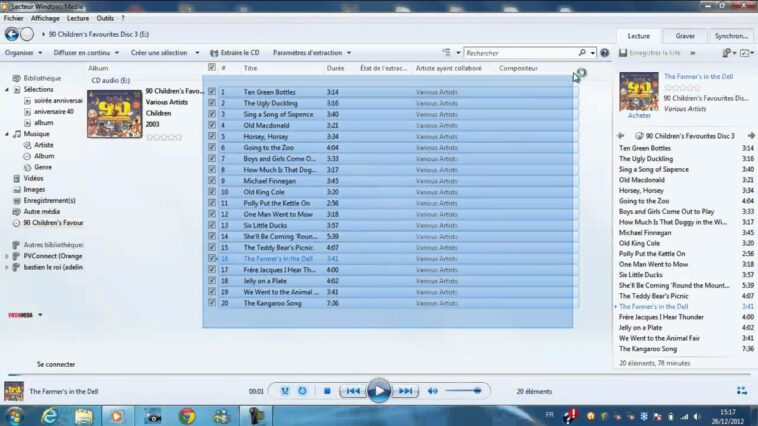Screen dimensions: 758x426
Task: Expand the PVConnect (Orange library
Action: (7, 256)
